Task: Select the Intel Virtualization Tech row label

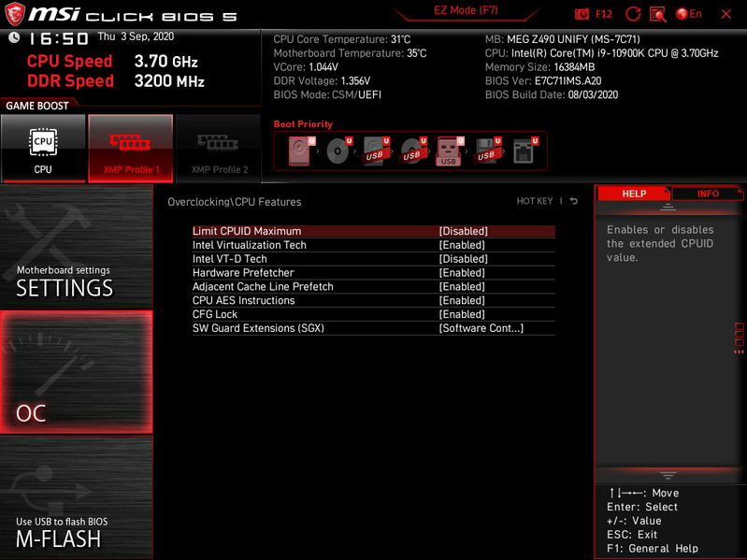Action: coord(250,245)
